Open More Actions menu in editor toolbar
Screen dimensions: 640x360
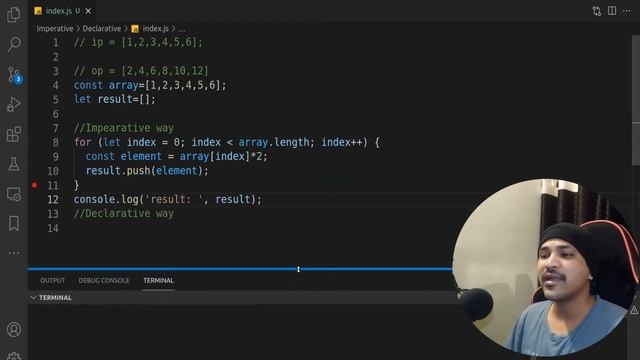(627, 11)
